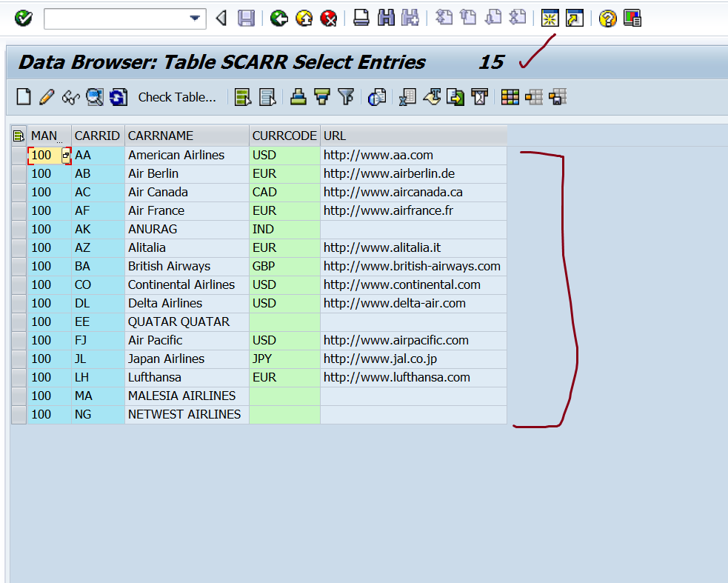
Task: Go to the previous page icon
Action: coord(468,18)
